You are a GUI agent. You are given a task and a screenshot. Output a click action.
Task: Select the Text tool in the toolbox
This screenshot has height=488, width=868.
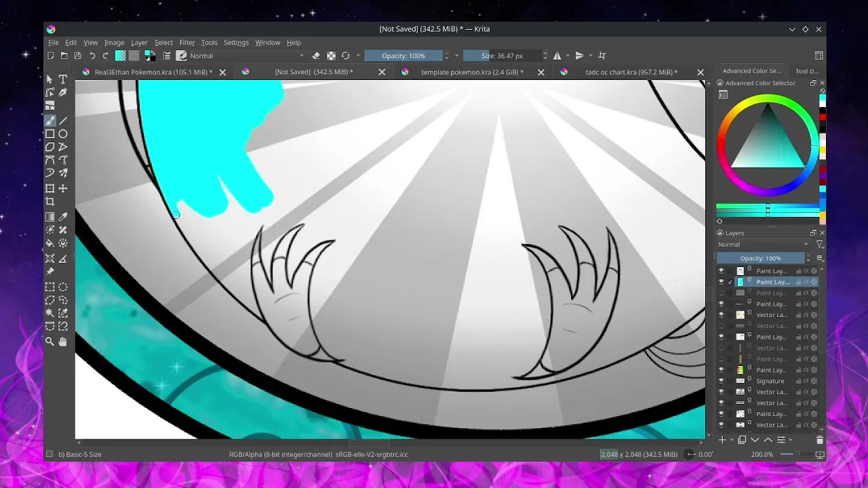[x=63, y=79]
